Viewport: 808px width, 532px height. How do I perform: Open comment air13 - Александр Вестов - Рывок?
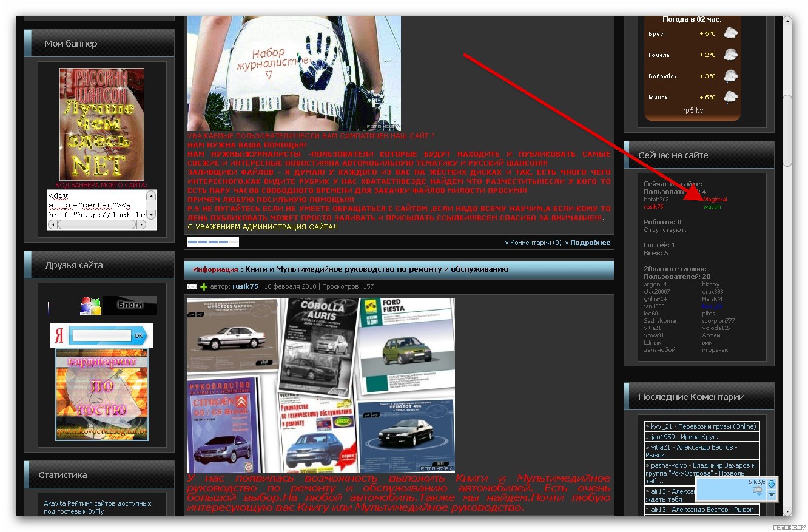(702, 510)
